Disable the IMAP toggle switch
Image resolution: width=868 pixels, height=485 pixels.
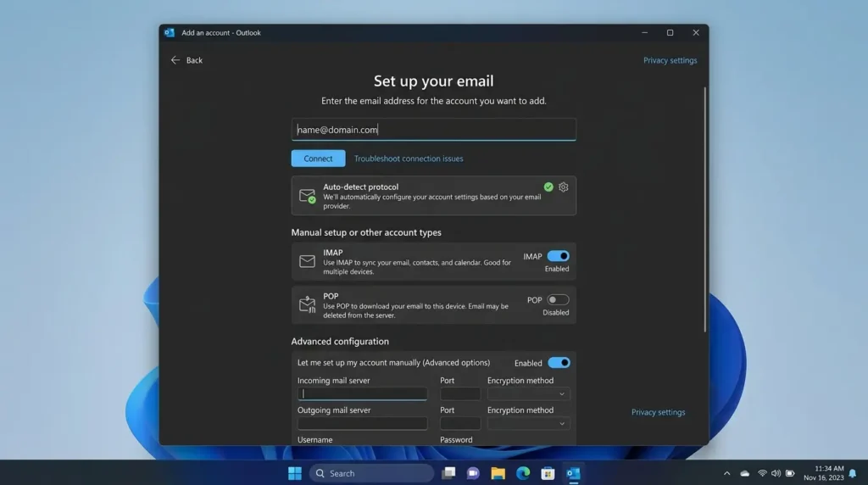(558, 256)
